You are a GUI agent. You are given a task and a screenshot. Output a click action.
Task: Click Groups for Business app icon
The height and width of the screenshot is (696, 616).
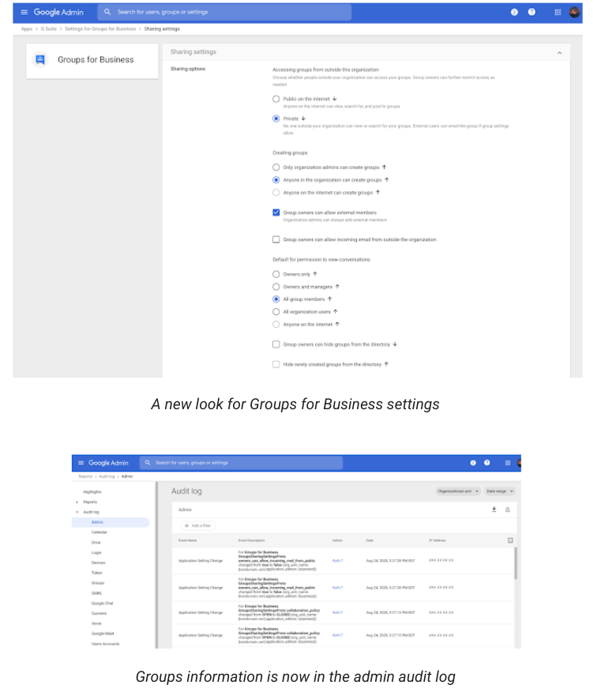click(x=40, y=59)
